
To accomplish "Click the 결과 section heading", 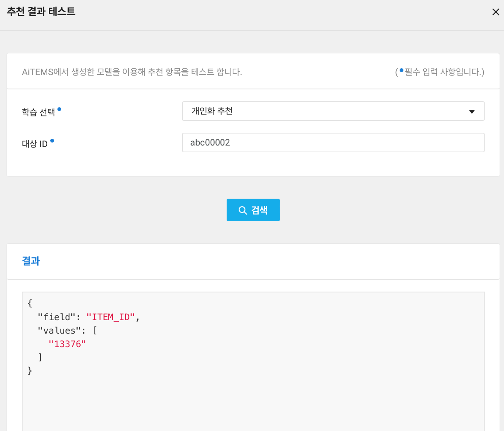I will pyautogui.click(x=31, y=261).
